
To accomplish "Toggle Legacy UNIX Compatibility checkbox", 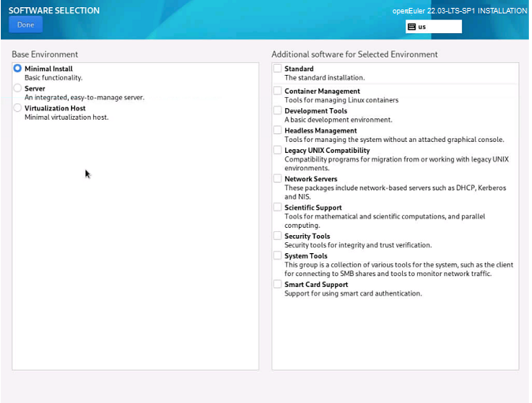I will (277, 150).
